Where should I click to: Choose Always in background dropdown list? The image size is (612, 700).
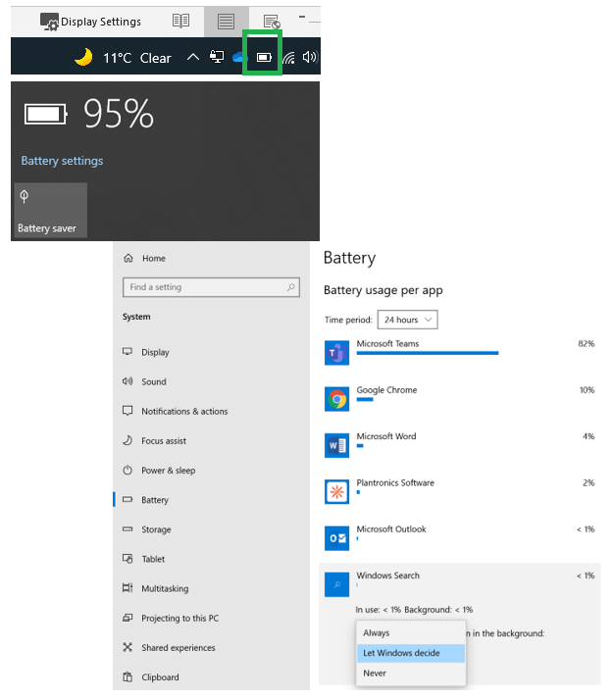click(411, 633)
